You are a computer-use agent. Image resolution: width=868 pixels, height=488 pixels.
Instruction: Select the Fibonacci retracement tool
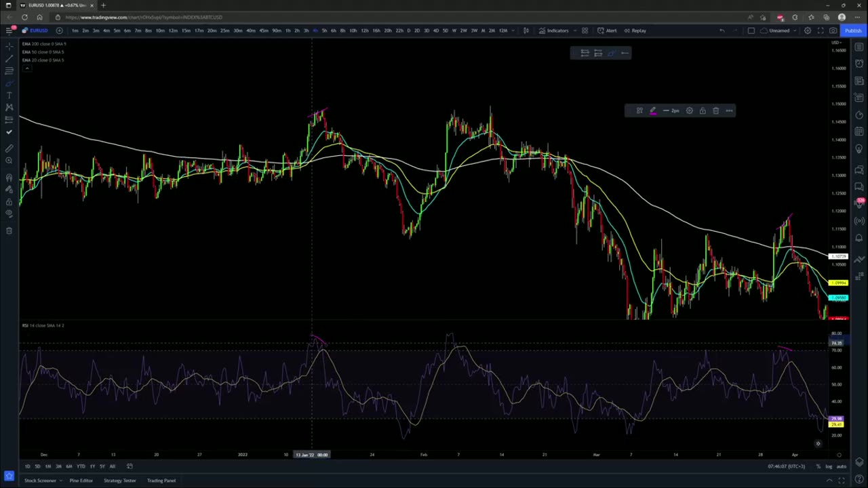pyautogui.click(x=9, y=70)
